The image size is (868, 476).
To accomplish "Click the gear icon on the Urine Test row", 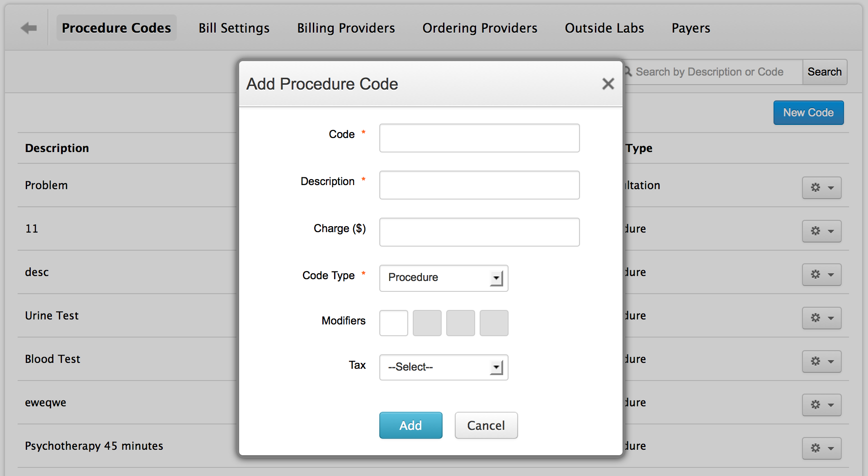I will pos(816,318).
